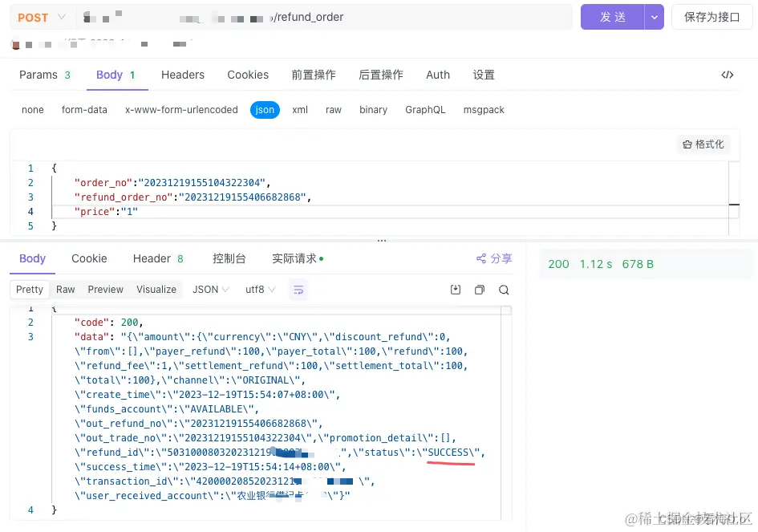
Task: Click the download response icon
Action: click(x=456, y=290)
